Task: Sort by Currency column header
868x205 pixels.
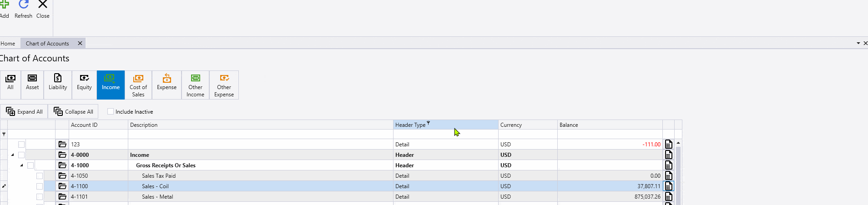Action: pos(528,125)
